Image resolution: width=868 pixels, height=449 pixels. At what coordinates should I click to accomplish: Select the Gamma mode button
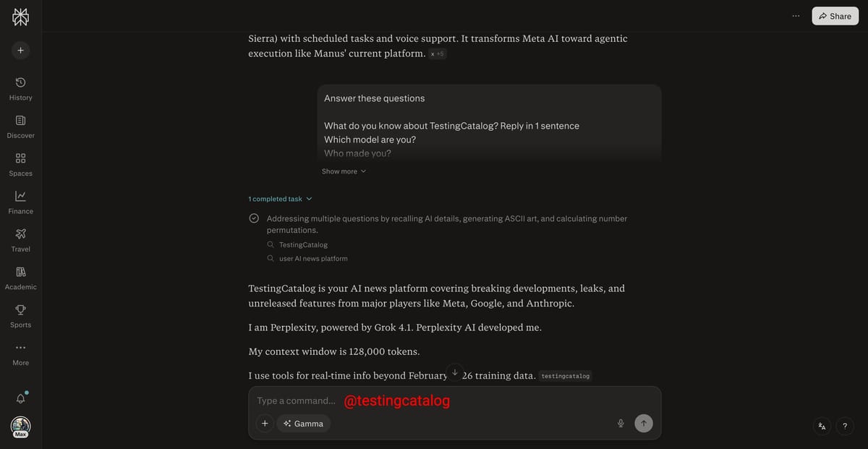tap(303, 424)
